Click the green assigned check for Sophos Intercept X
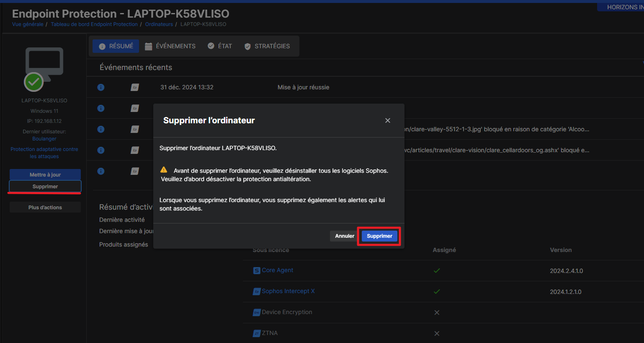This screenshot has width=644, height=343. [x=437, y=291]
